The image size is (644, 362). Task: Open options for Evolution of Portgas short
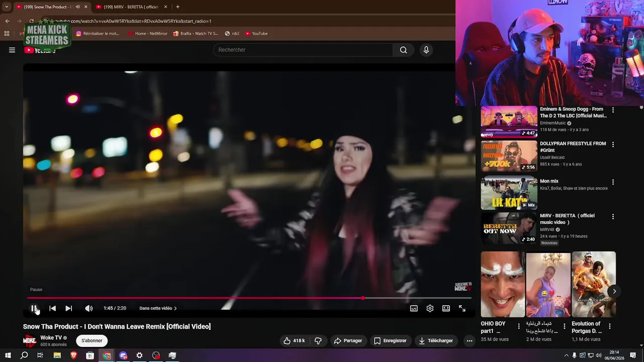(x=610, y=326)
